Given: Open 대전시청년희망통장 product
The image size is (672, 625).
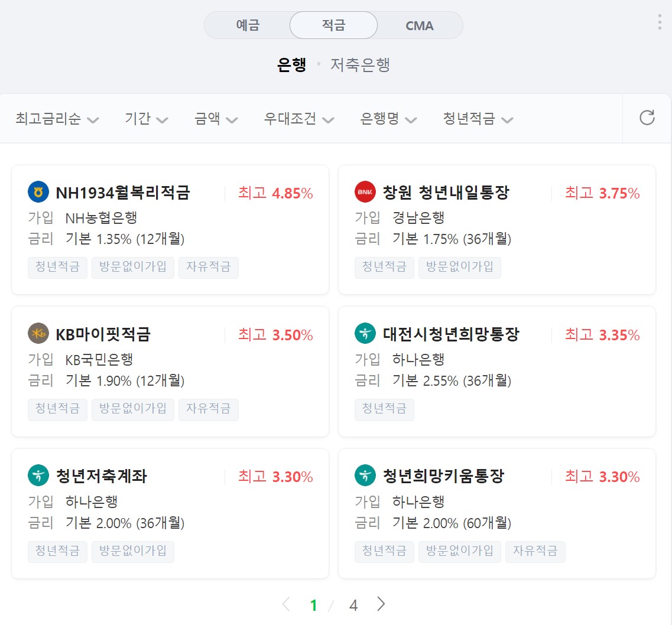Looking at the screenshot, I should coord(451,334).
